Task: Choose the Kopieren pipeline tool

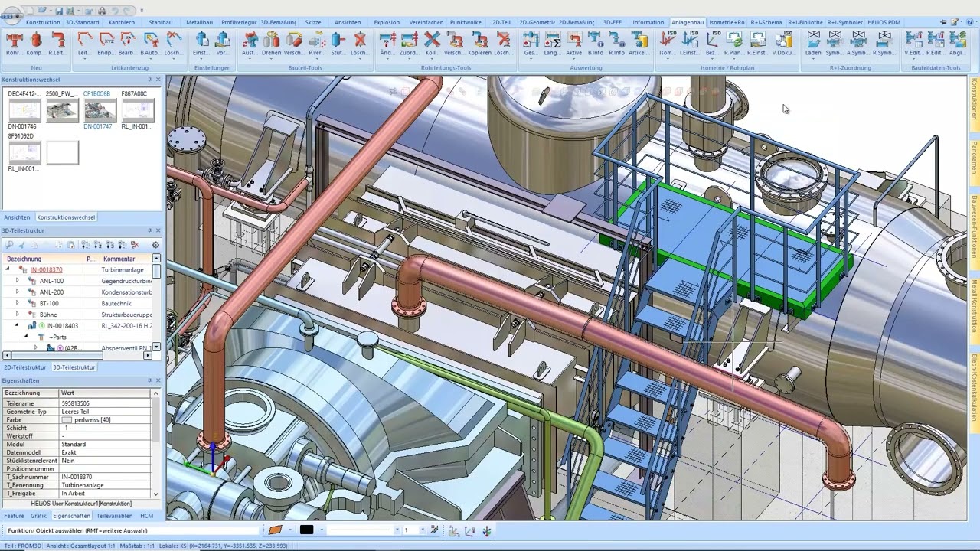Action: (x=479, y=44)
